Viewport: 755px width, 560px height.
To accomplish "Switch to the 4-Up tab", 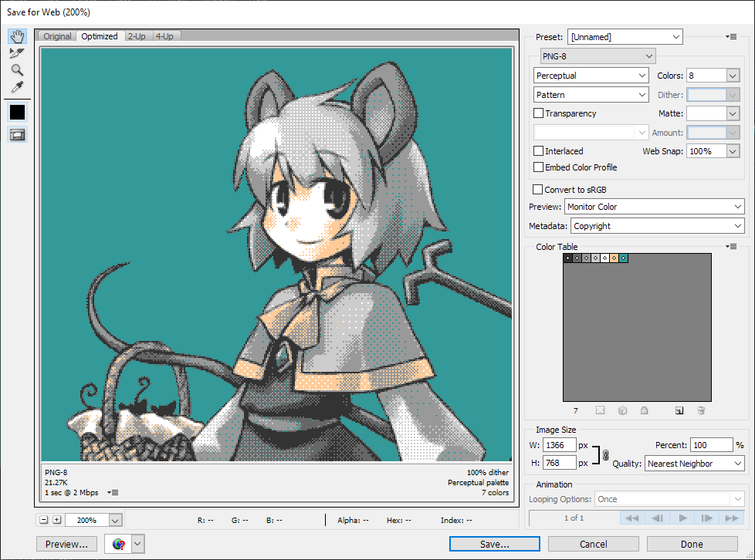I will tap(164, 36).
